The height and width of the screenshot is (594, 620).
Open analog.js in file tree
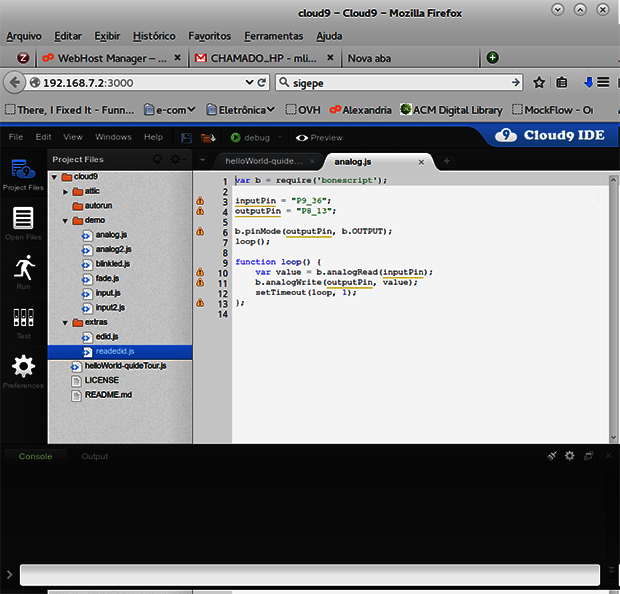[111, 235]
